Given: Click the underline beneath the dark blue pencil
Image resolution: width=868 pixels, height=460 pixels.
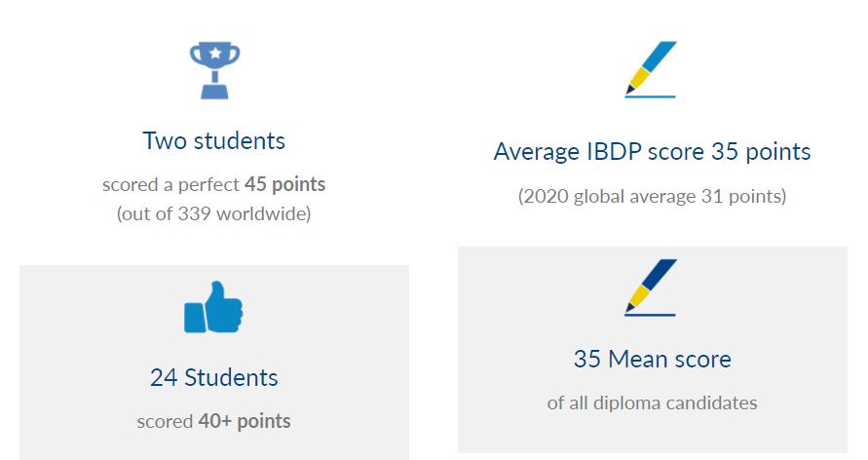Looking at the screenshot, I should click(651, 315).
